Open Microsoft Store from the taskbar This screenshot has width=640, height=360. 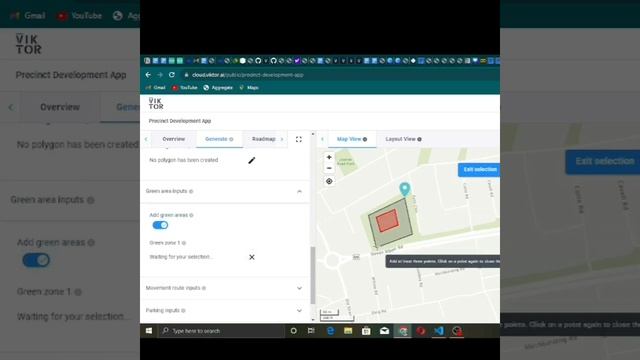(x=366, y=331)
